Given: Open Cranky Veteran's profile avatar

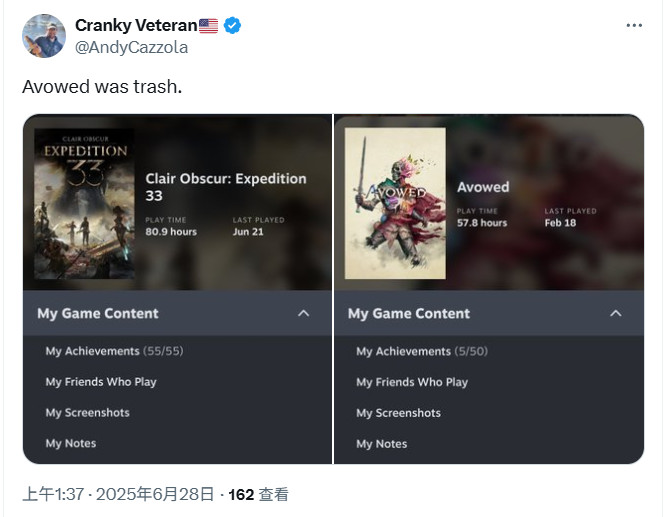Looking at the screenshot, I should tap(44, 36).
